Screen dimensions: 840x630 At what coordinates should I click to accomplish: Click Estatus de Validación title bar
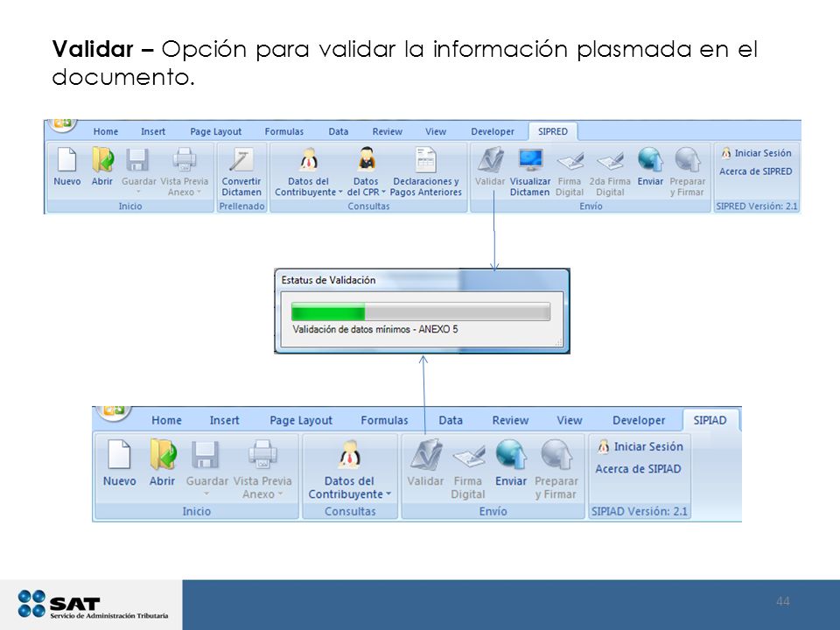422,280
